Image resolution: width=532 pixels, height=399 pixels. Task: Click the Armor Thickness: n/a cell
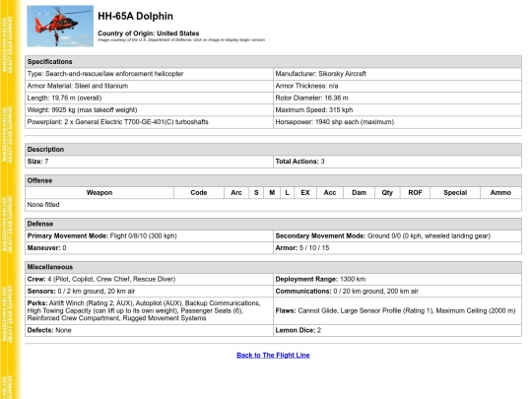397,86
